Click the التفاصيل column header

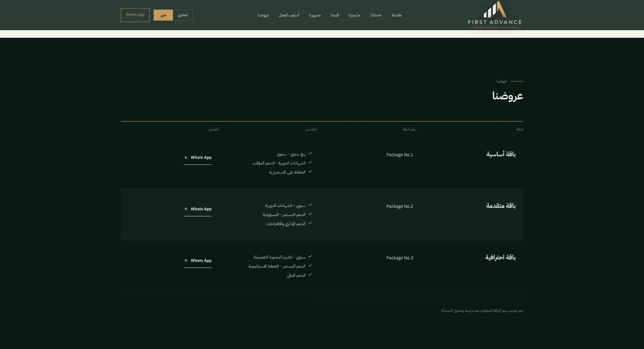click(x=311, y=130)
